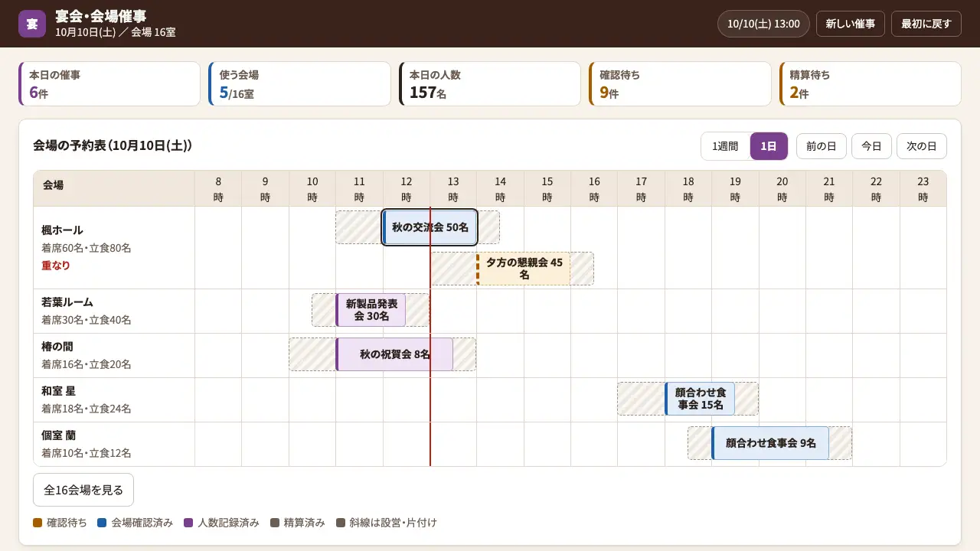Select the 1日 view toggle
This screenshot has height=551, width=980.
coord(769,146)
